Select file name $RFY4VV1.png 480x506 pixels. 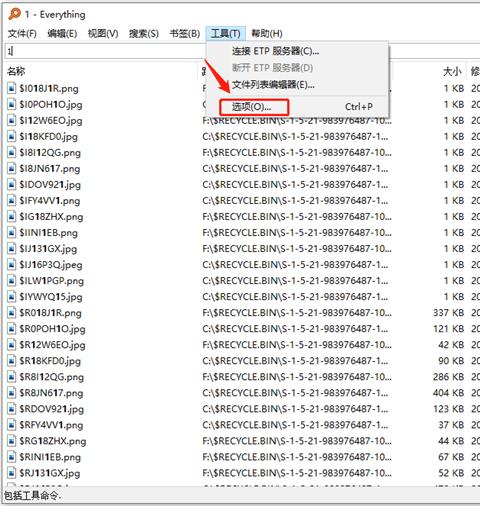click(51, 425)
